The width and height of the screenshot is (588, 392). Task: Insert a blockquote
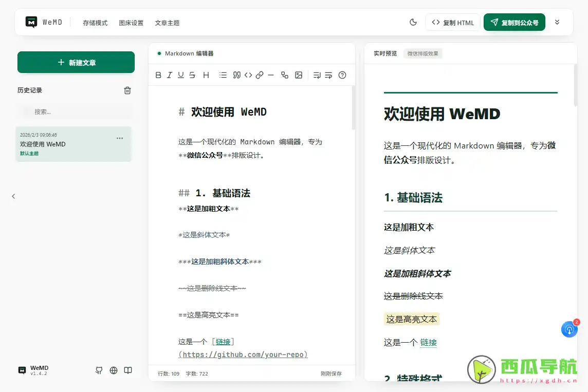[236, 75]
